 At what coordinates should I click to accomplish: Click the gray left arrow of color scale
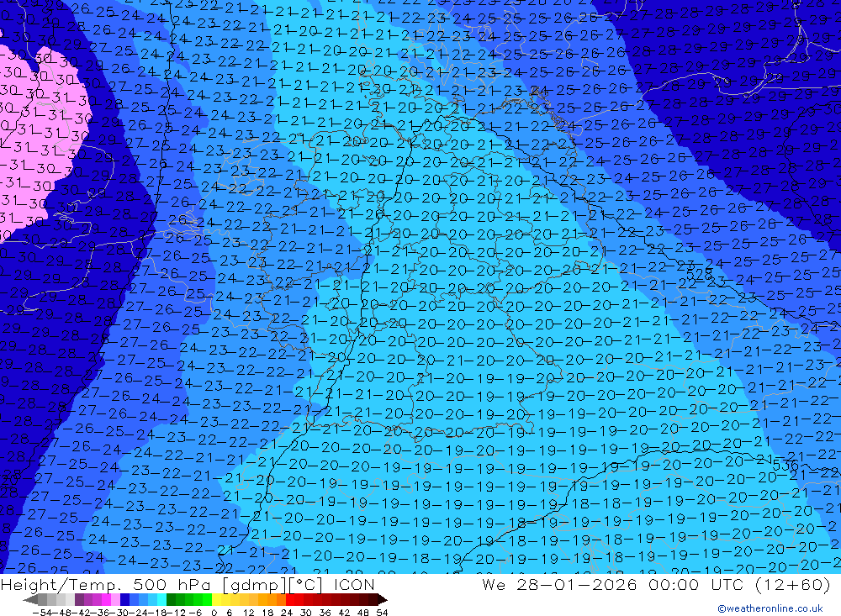(30, 600)
